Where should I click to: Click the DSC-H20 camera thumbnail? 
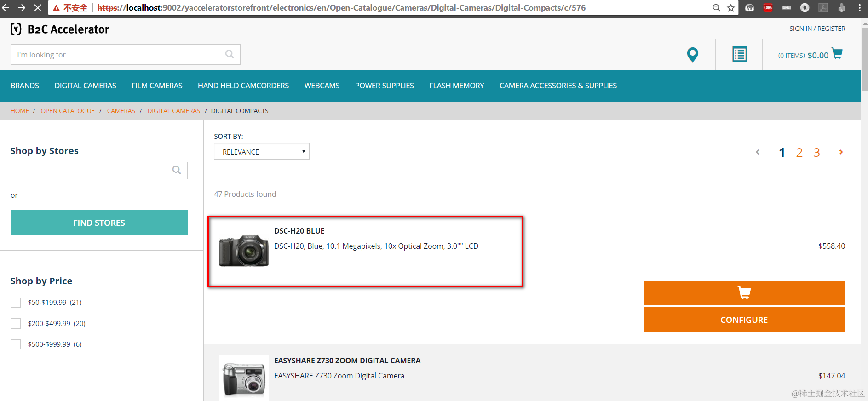(244, 251)
